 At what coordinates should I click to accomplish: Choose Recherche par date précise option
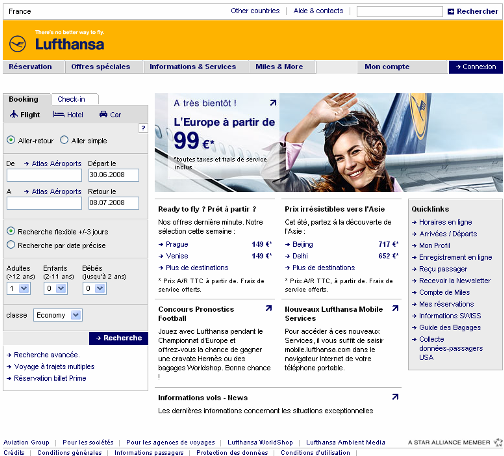11,245
